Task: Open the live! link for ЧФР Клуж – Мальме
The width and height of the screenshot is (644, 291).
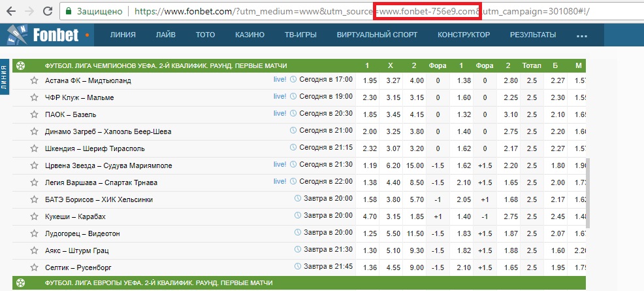Action: pos(280,96)
